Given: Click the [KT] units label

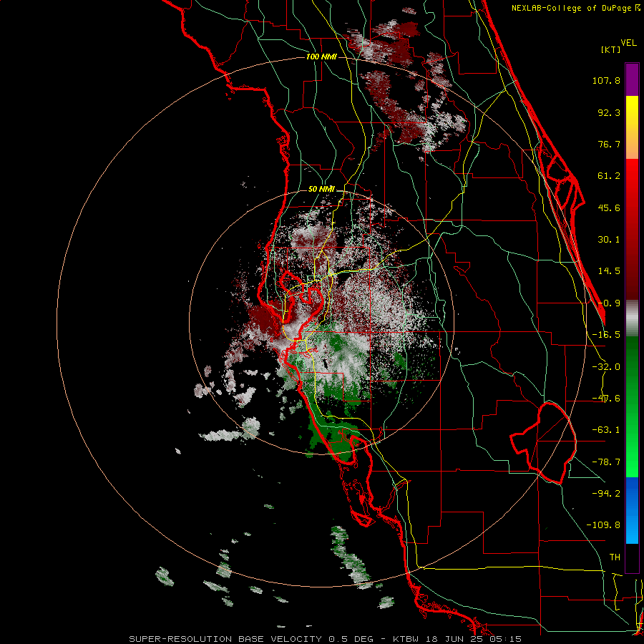Looking at the screenshot, I should 611,49.
